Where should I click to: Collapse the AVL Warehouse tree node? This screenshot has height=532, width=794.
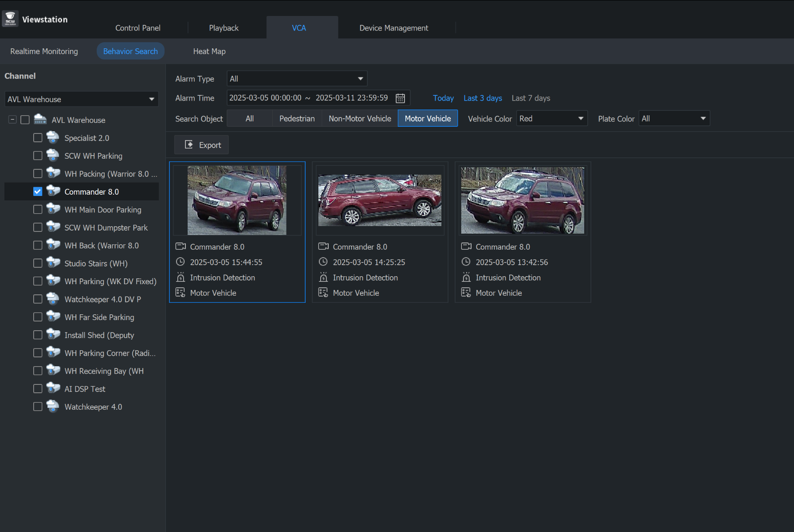(12, 120)
